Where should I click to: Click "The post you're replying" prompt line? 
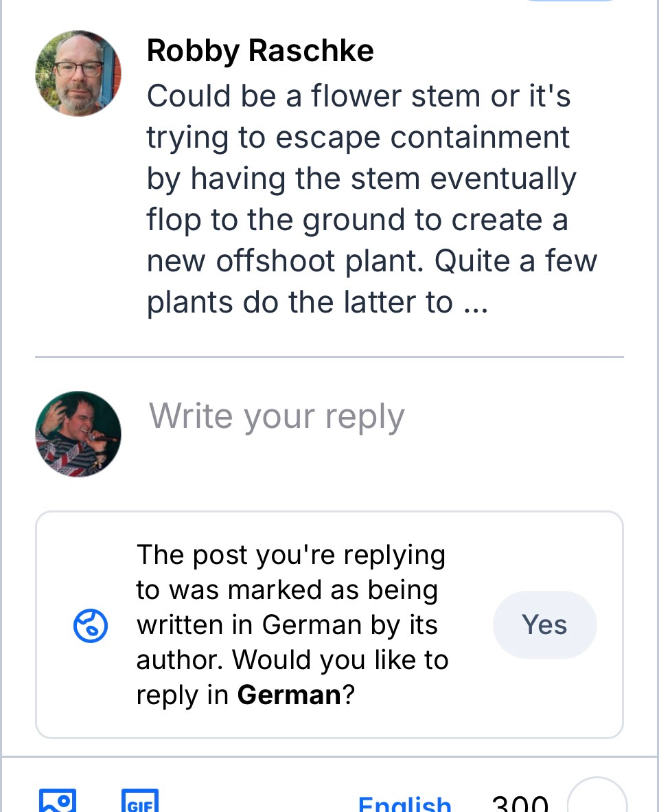[291, 554]
